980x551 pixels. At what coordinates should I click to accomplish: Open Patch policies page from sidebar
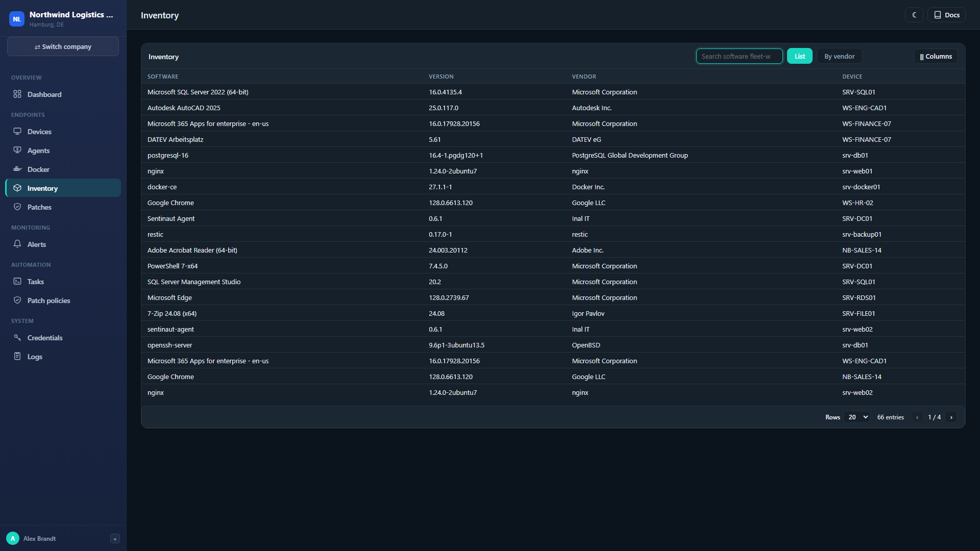pos(63,300)
